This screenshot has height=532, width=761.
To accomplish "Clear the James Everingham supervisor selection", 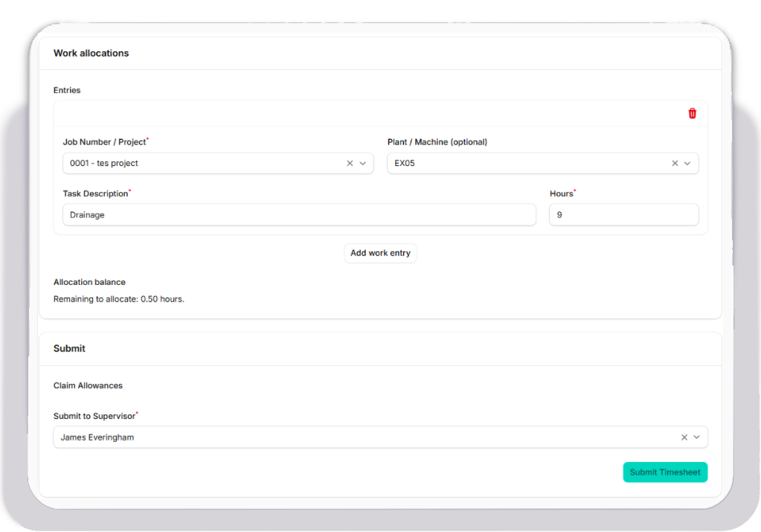I will point(684,438).
